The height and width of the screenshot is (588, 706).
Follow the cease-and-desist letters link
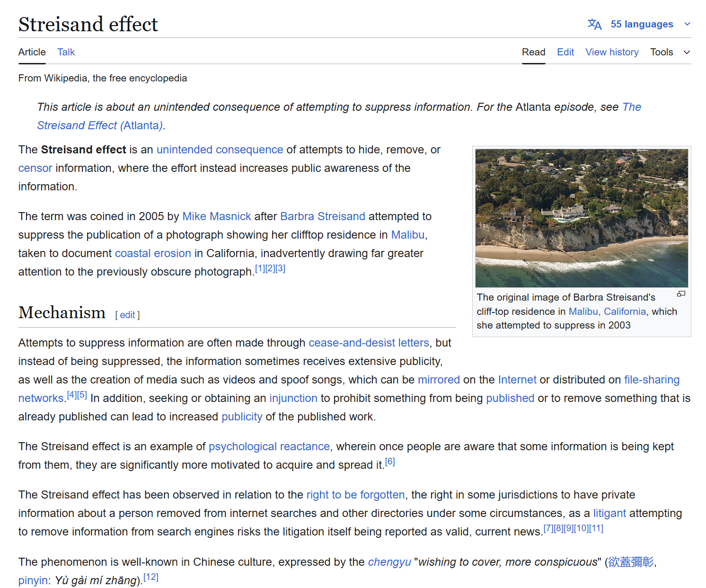[x=369, y=343]
